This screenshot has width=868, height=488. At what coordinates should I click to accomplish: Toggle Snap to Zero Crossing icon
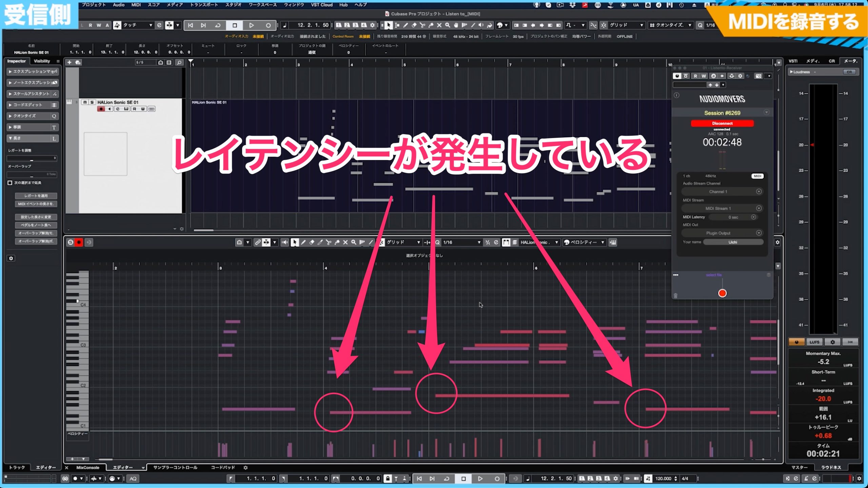click(x=593, y=25)
